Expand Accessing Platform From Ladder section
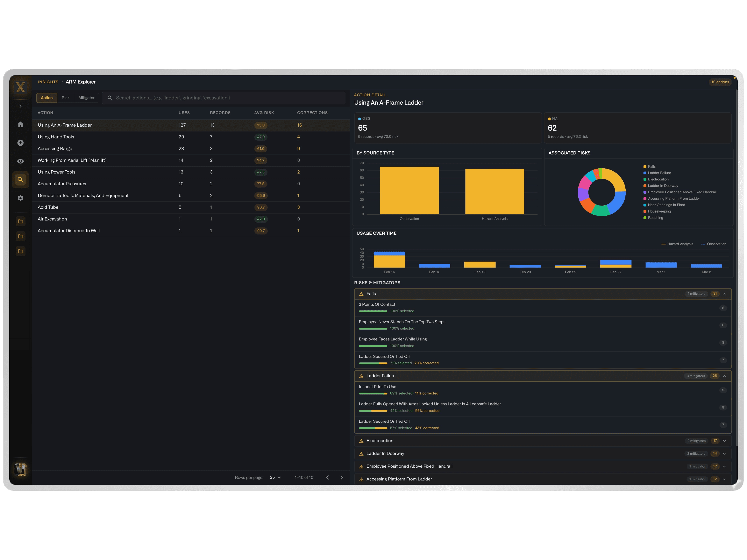 [x=724, y=479]
